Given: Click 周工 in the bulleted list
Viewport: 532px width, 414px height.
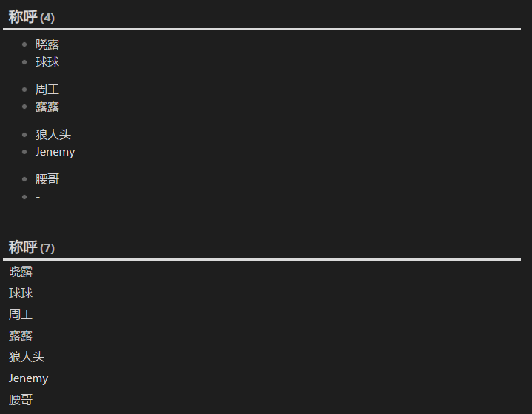Looking at the screenshot, I should point(47,90).
